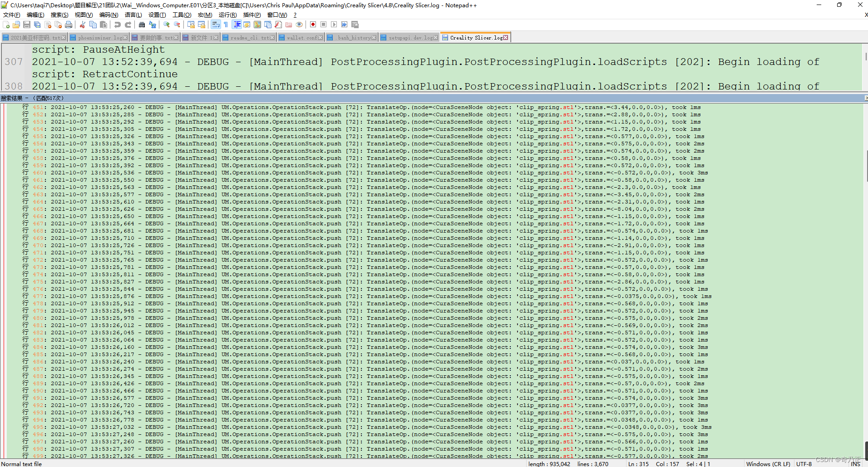Open the 设置(T) menu
This screenshot has height=467, width=868.
click(157, 15)
